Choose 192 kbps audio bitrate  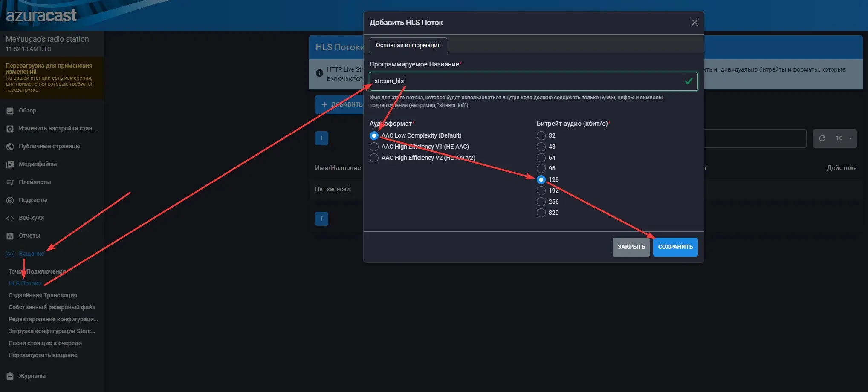pyautogui.click(x=541, y=190)
